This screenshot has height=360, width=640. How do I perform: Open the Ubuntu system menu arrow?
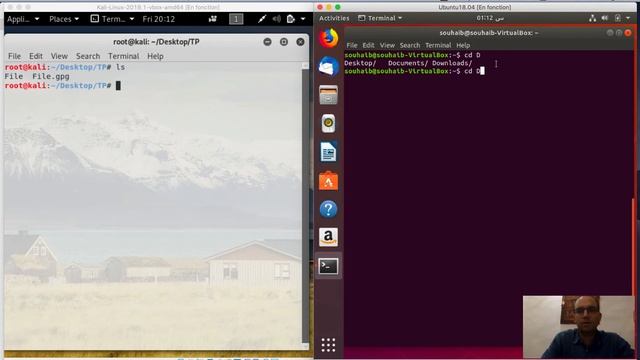coord(628,18)
